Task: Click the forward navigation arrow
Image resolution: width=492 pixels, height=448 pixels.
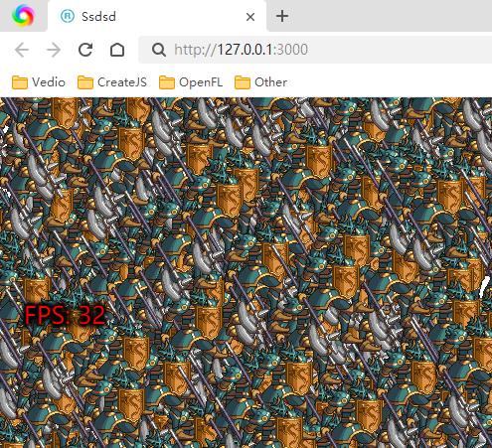Action: point(54,50)
